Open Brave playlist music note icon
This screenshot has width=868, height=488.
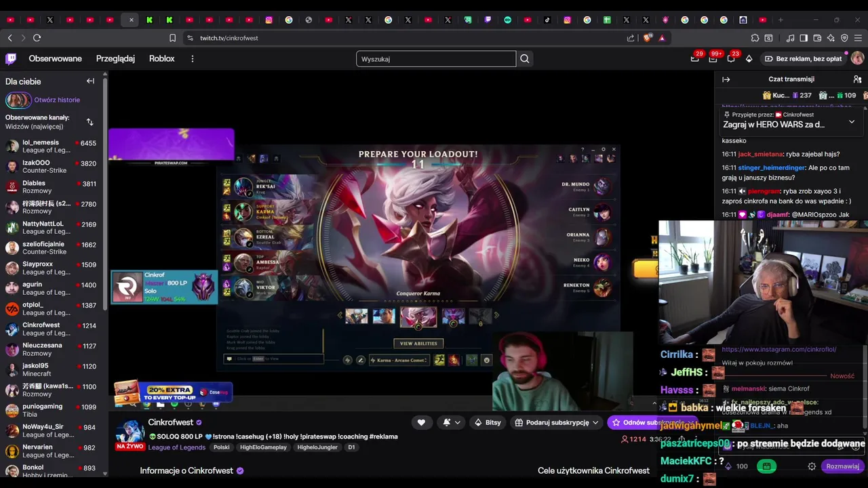pyautogui.click(x=790, y=38)
